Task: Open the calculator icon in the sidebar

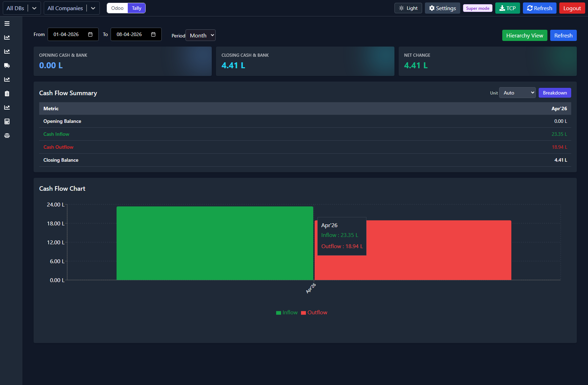Action: pyautogui.click(x=7, y=121)
